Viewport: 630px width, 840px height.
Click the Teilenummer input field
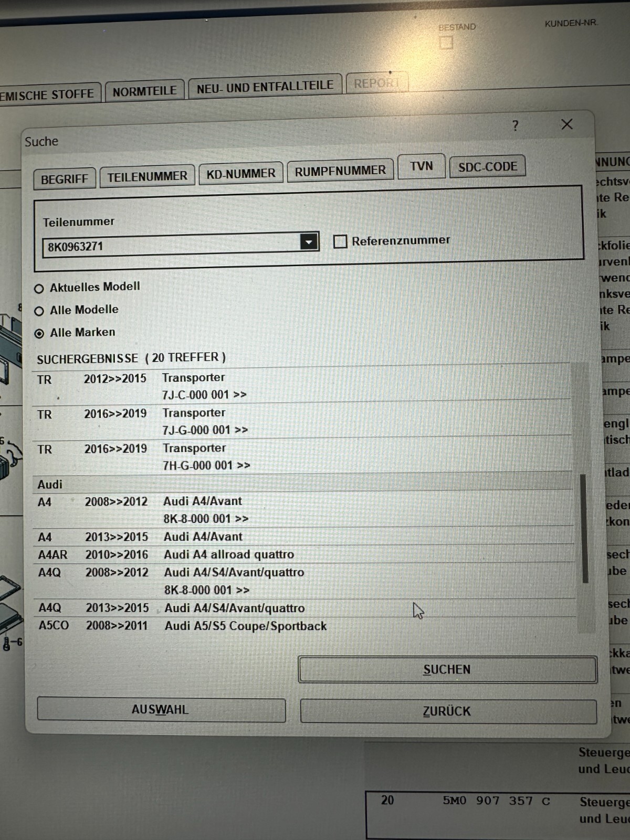(171, 246)
